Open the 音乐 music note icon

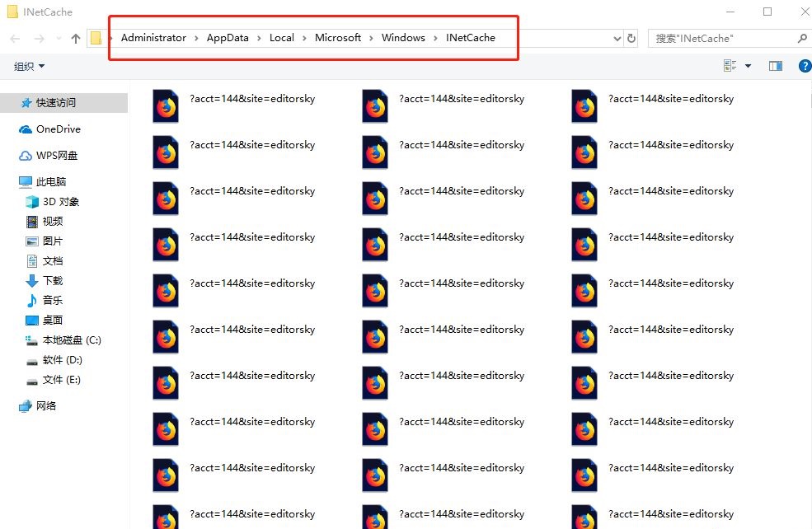[x=32, y=300]
